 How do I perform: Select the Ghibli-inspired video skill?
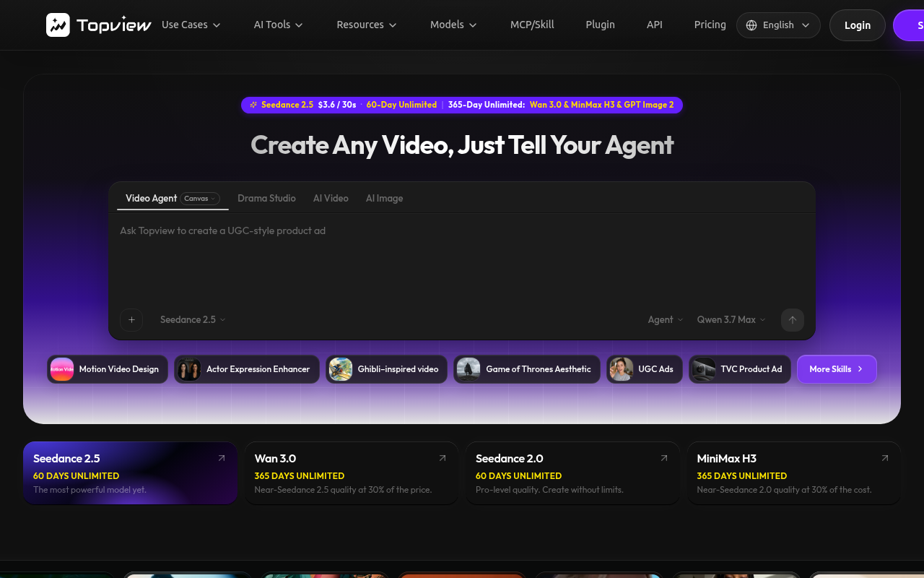click(x=386, y=369)
